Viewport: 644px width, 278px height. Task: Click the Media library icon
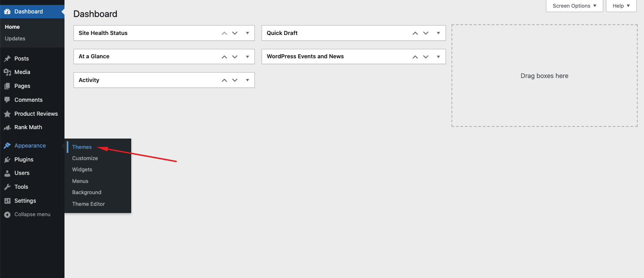(x=8, y=72)
